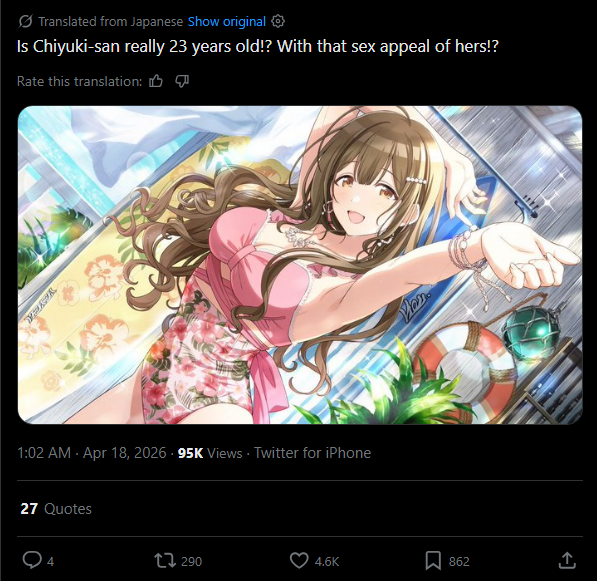Click the 1:02 AM timestamp
Image resolution: width=597 pixels, height=581 pixels.
(x=44, y=453)
